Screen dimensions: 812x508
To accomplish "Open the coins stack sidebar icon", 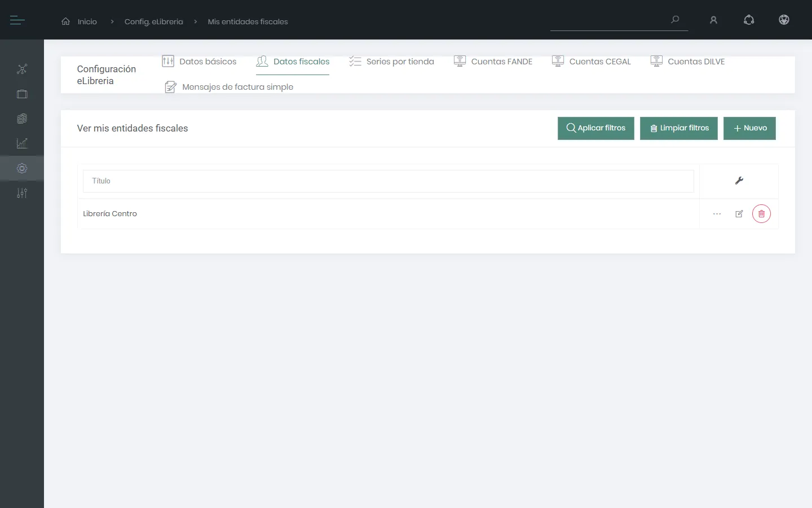I will 22,119.
